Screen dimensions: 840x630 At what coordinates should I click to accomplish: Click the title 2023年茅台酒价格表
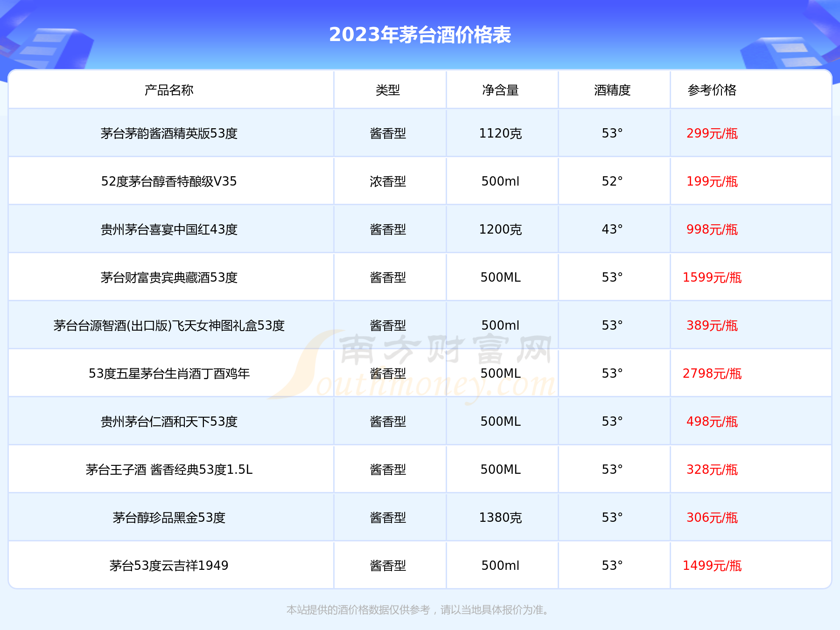[x=420, y=35]
